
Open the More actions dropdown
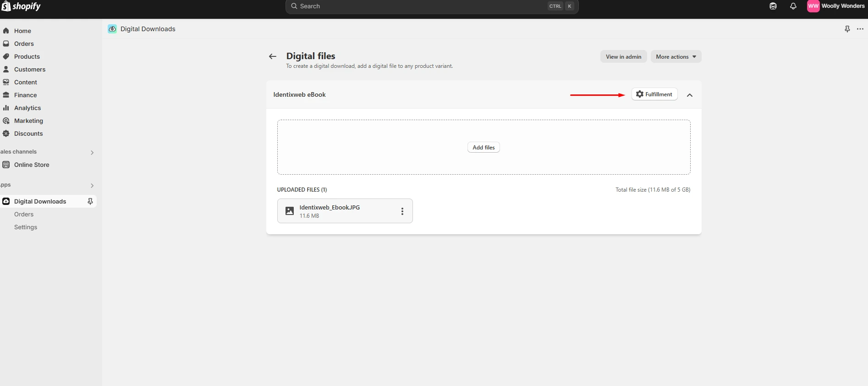676,57
